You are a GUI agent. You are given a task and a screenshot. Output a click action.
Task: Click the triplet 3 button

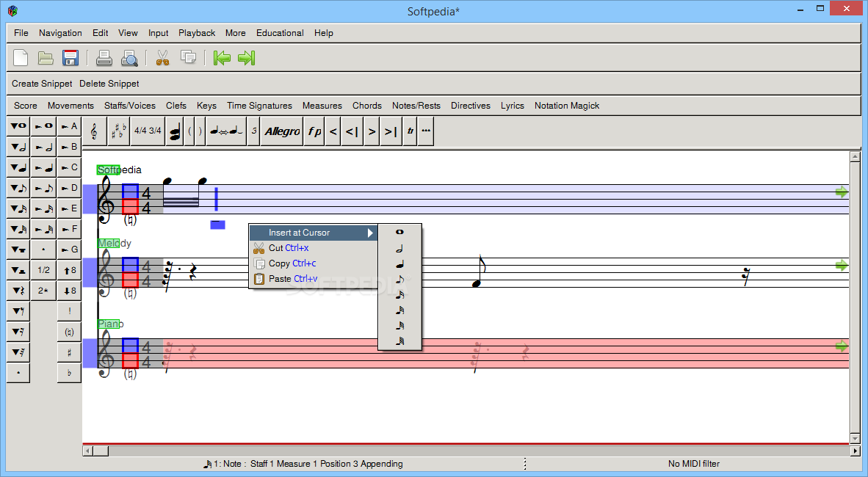click(254, 131)
